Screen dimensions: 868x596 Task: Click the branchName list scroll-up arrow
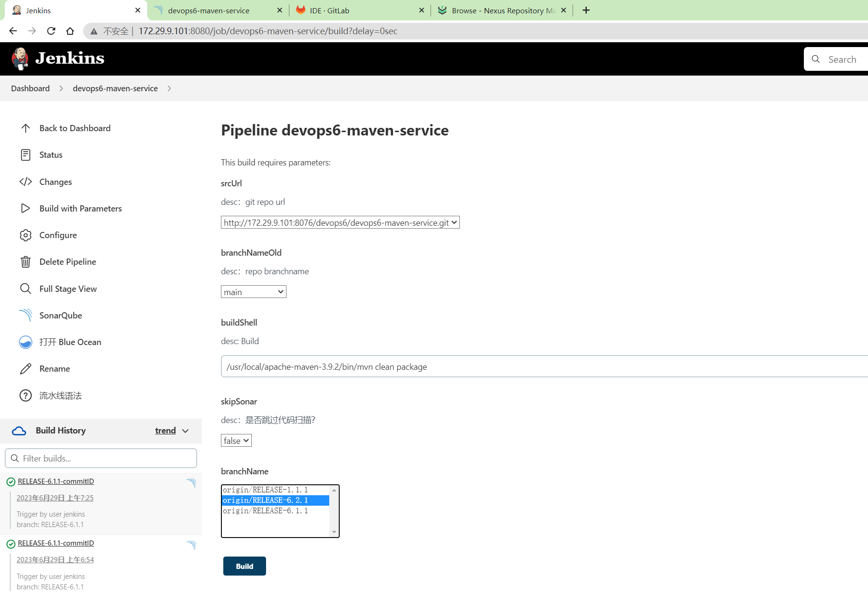334,490
